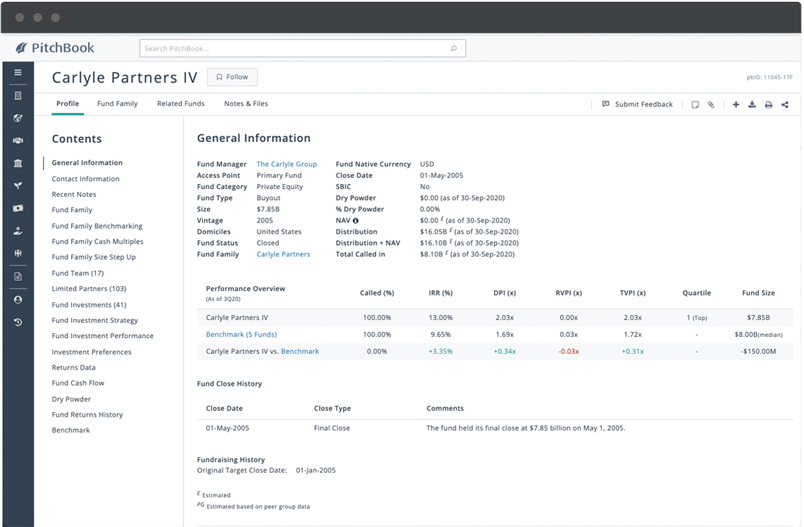Click the IRR (%) column header
804x527 pixels.
click(x=440, y=293)
